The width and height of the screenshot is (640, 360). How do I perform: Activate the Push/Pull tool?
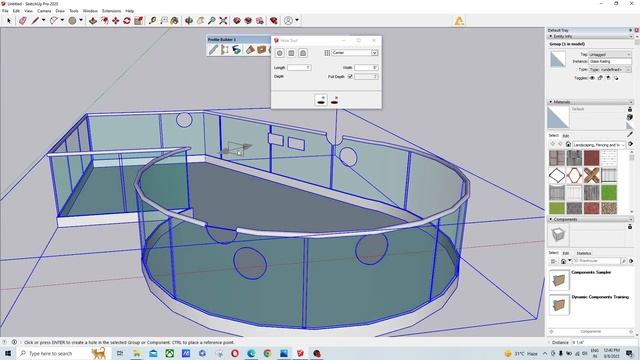(x=93, y=20)
